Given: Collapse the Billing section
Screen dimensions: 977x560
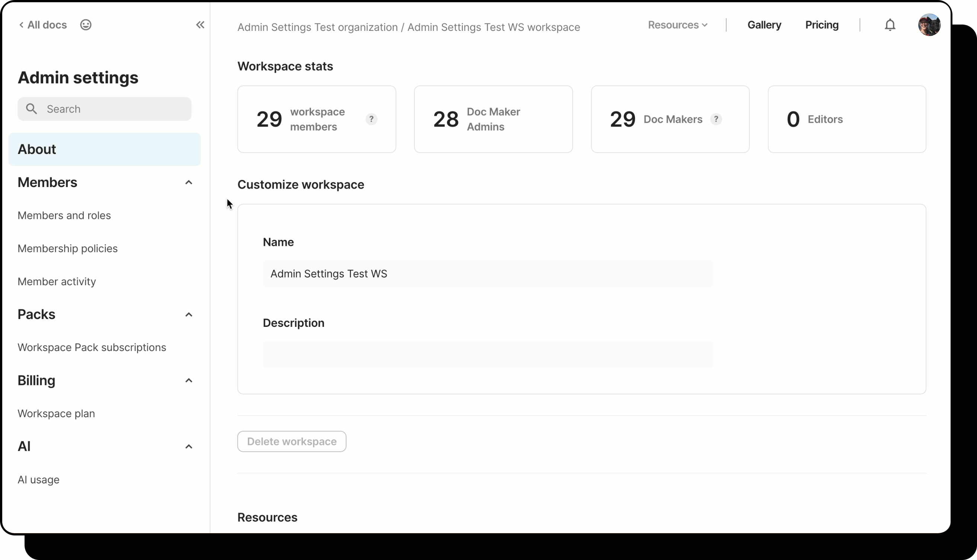Looking at the screenshot, I should [189, 381].
